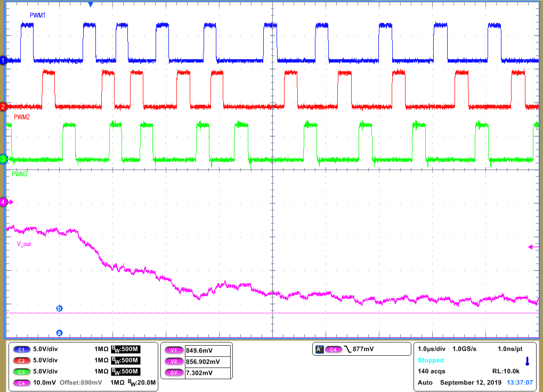Select the channel 4 marker on left edge

tap(3, 202)
